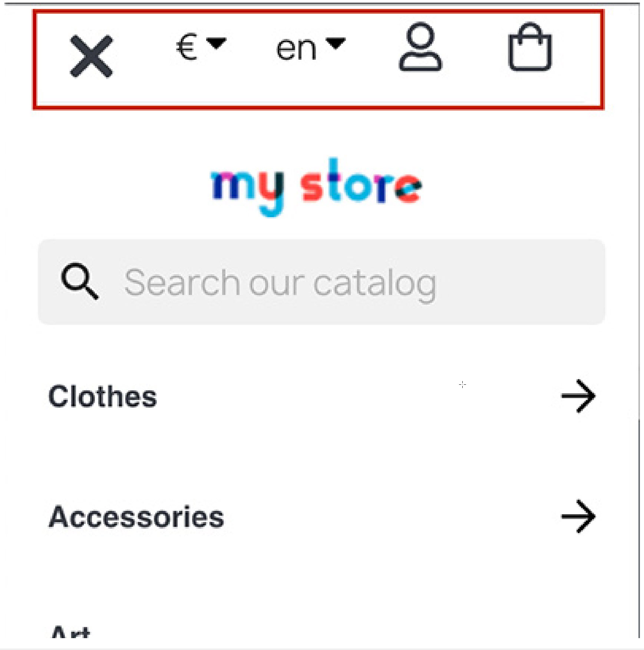The image size is (644, 650).
Task: Select the Accessories category
Action: pyautogui.click(x=136, y=516)
